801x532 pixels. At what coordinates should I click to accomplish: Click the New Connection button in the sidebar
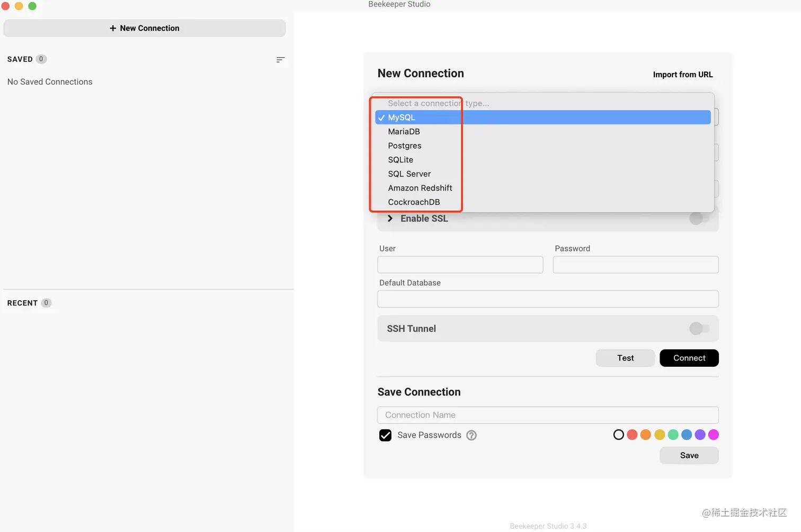pos(145,28)
